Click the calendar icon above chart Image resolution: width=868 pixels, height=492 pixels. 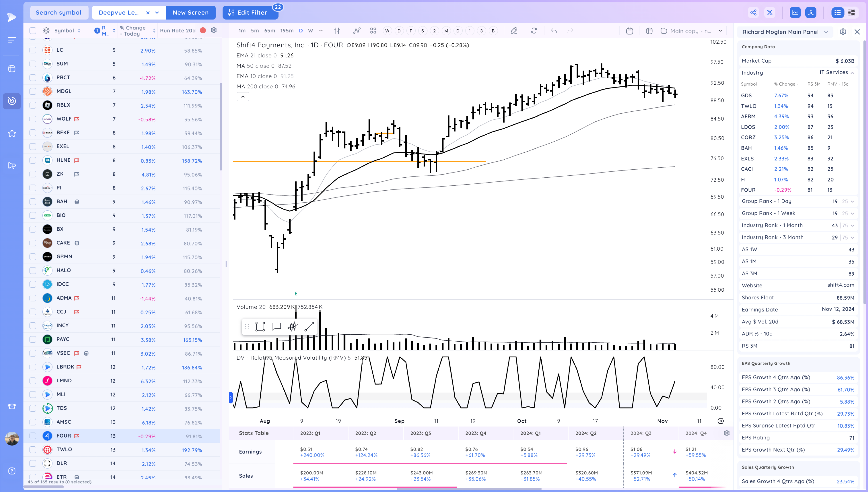click(629, 31)
